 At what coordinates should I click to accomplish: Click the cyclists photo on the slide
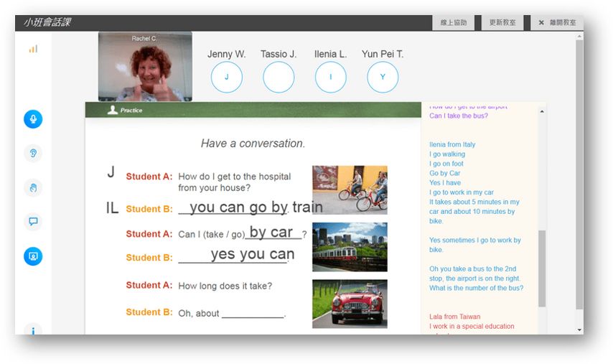350,190
